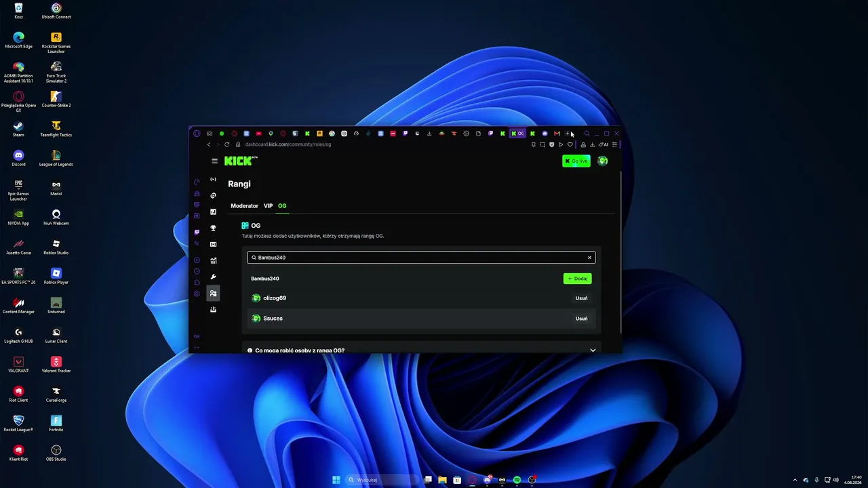Select the Ssuces user row
The height and width of the screenshot is (488, 868).
click(421, 319)
